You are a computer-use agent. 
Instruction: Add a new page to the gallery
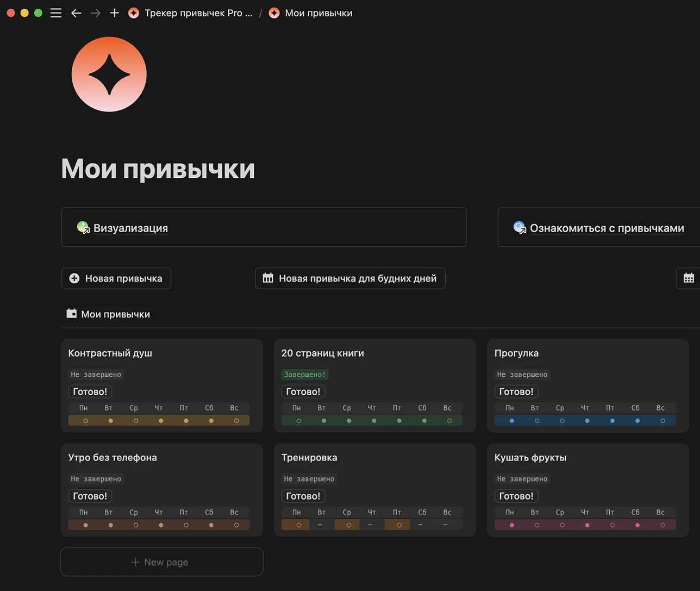(161, 562)
